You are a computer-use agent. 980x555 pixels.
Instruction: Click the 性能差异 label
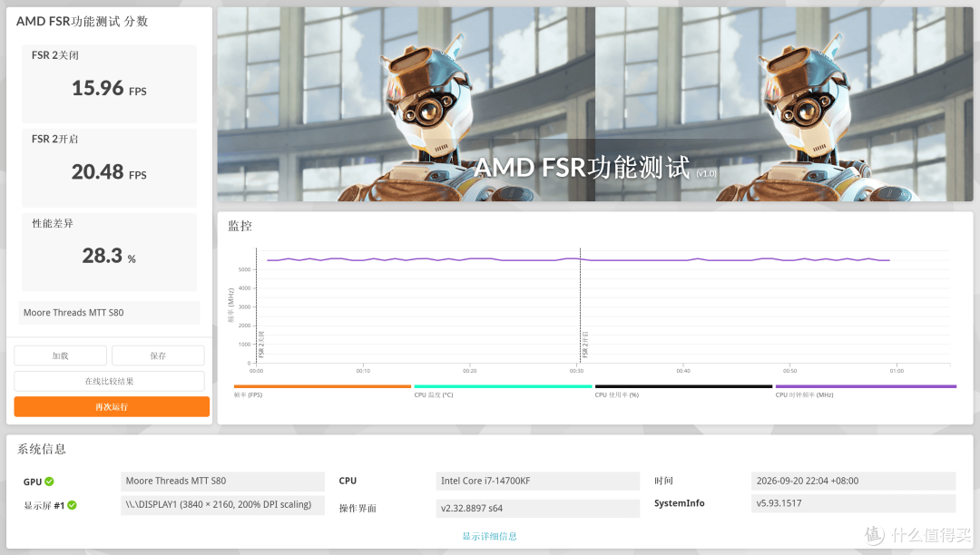click(53, 223)
